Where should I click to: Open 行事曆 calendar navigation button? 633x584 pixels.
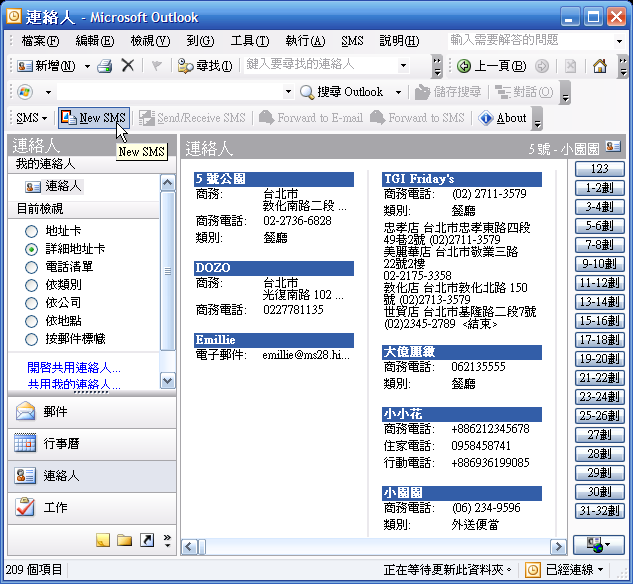pos(92,444)
